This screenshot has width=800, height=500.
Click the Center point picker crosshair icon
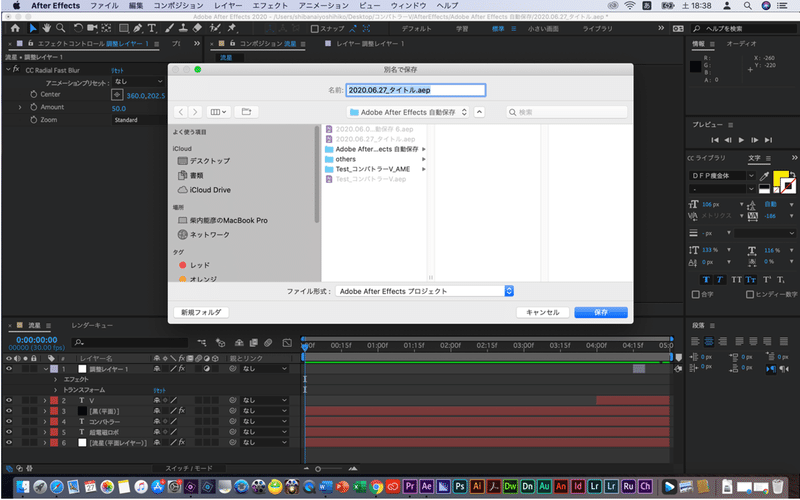point(117,95)
